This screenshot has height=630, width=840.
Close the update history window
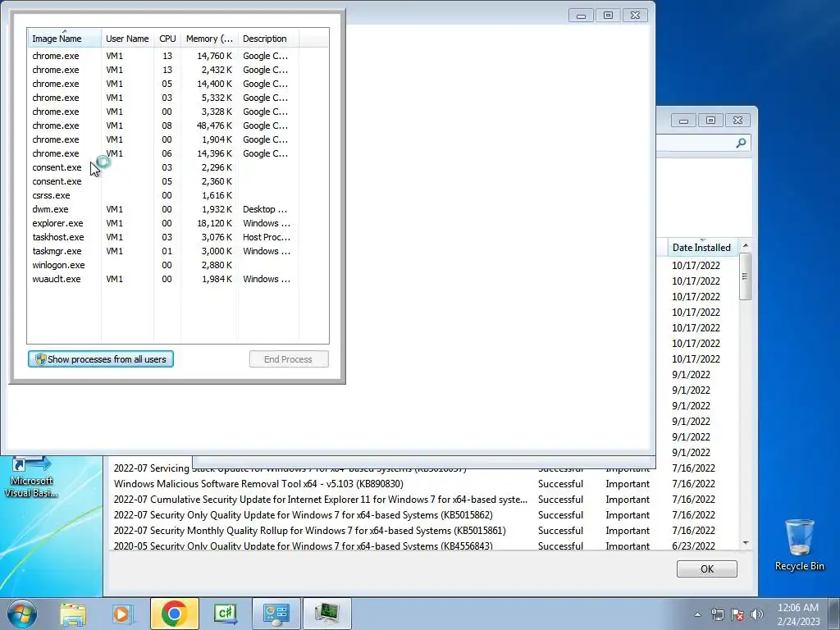[x=737, y=121]
